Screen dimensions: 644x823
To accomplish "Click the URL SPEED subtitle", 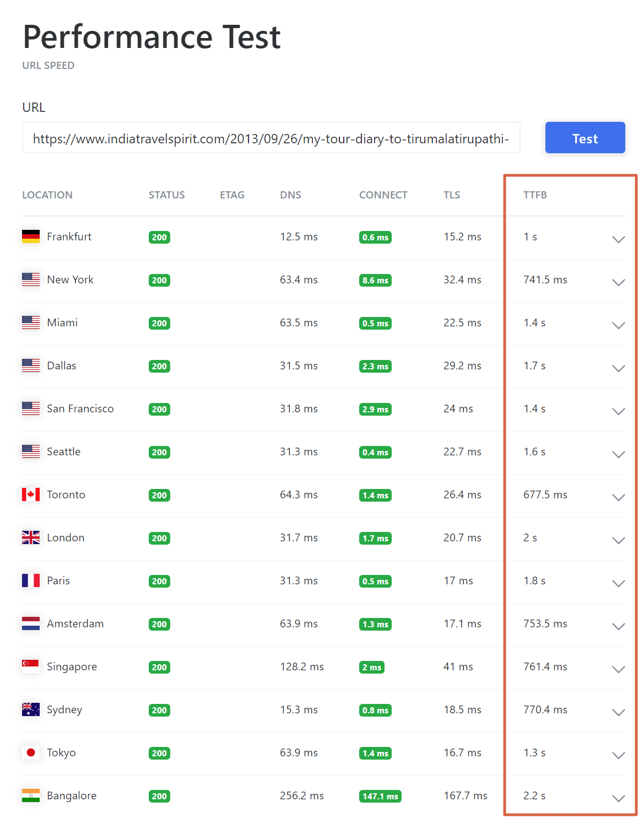I will [x=48, y=65].
